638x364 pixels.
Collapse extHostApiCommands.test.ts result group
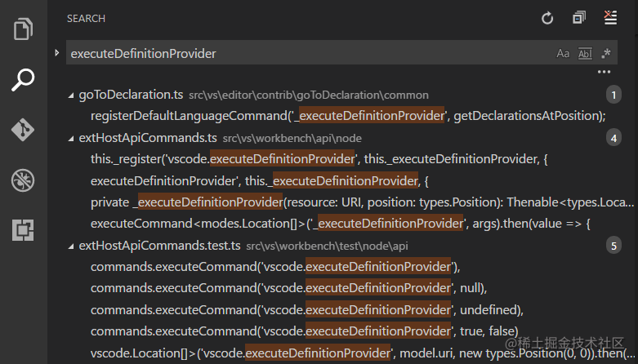pos(71,246)
